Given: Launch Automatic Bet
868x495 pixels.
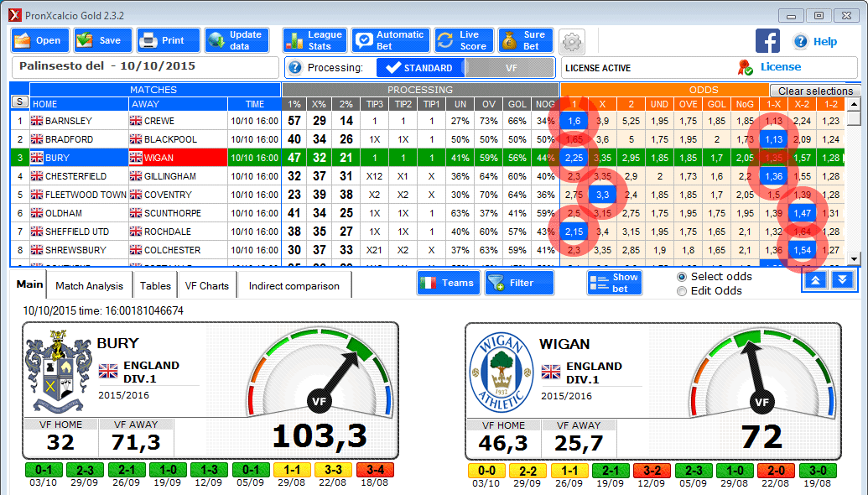Looking at the screenshot, I should (390, 40).
